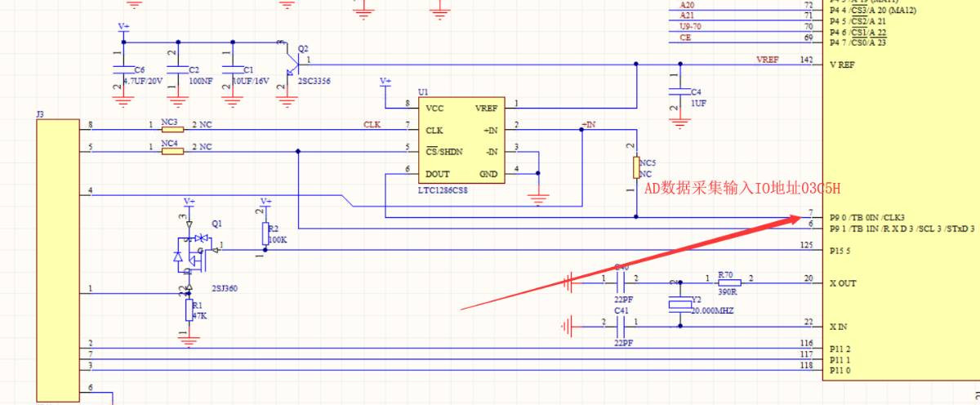
Task: Click the red +IN net label
Action: 589,124
